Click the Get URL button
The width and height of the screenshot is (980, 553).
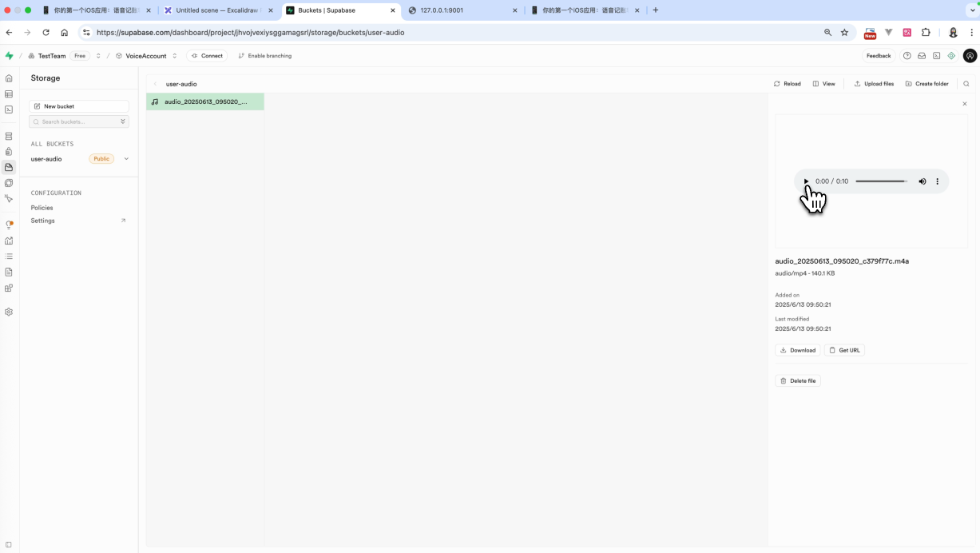(844, 350)
